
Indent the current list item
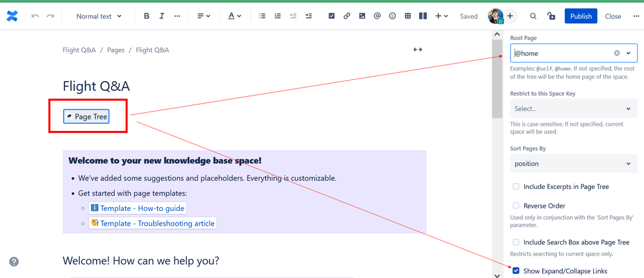[308, 16]
